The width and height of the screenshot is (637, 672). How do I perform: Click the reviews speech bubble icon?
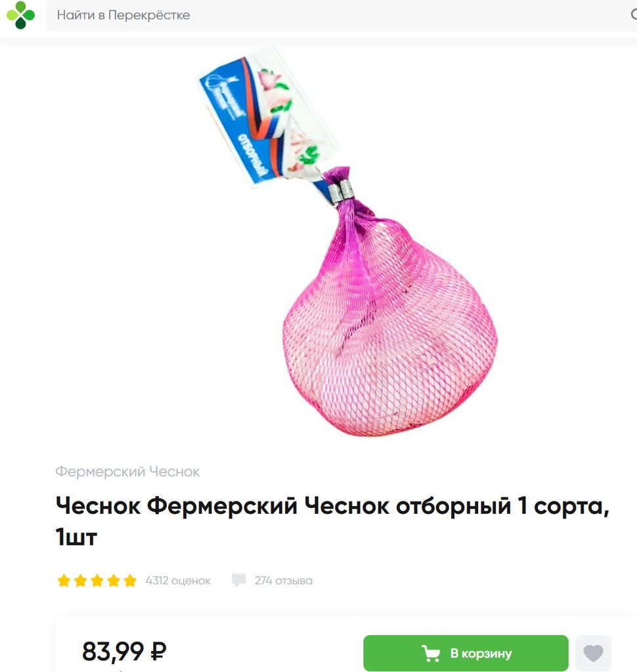pos(238,580)
